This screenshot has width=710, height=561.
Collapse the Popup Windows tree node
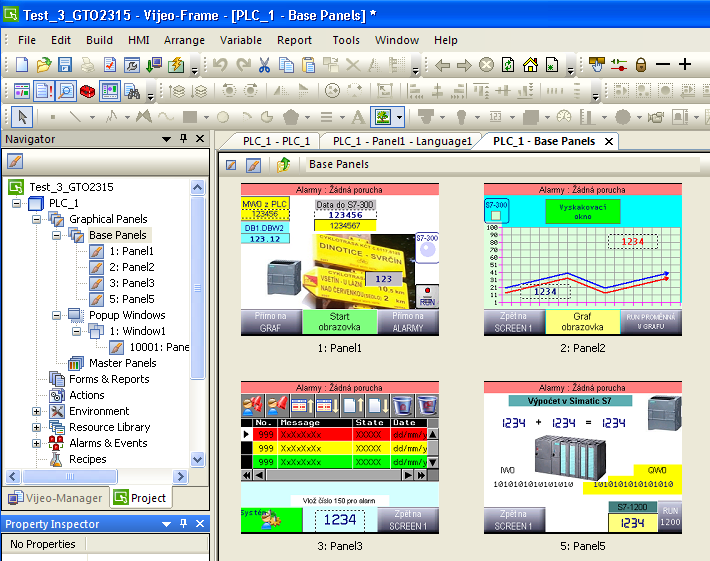point(56,315)
